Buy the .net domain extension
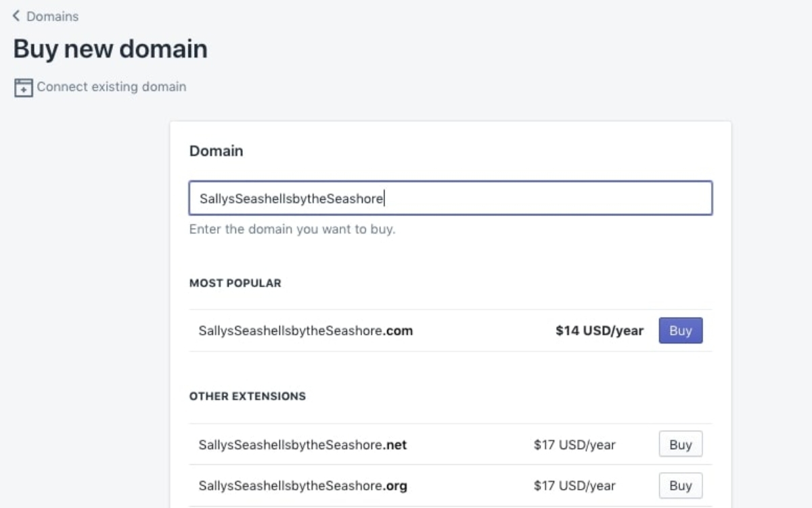 681,444
